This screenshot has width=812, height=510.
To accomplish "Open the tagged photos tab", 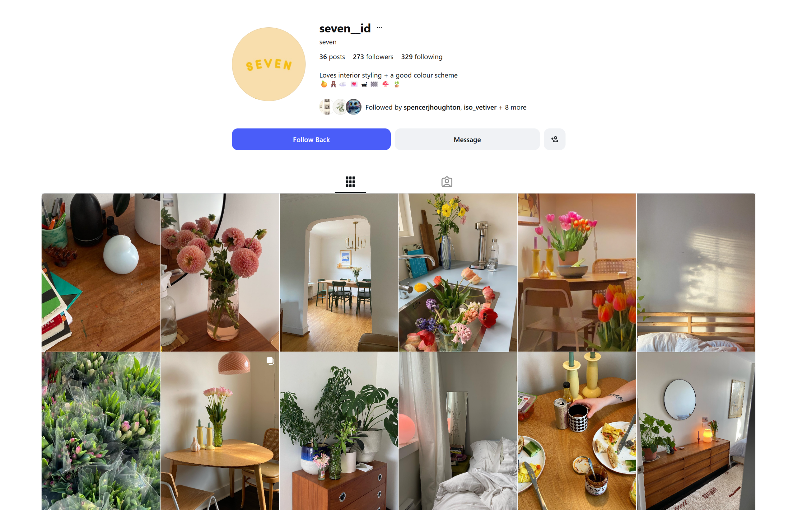I will pos(447,182).
